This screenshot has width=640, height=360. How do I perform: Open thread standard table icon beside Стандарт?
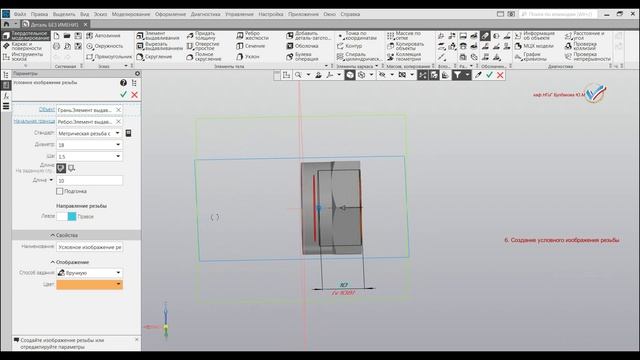(129, 133)
